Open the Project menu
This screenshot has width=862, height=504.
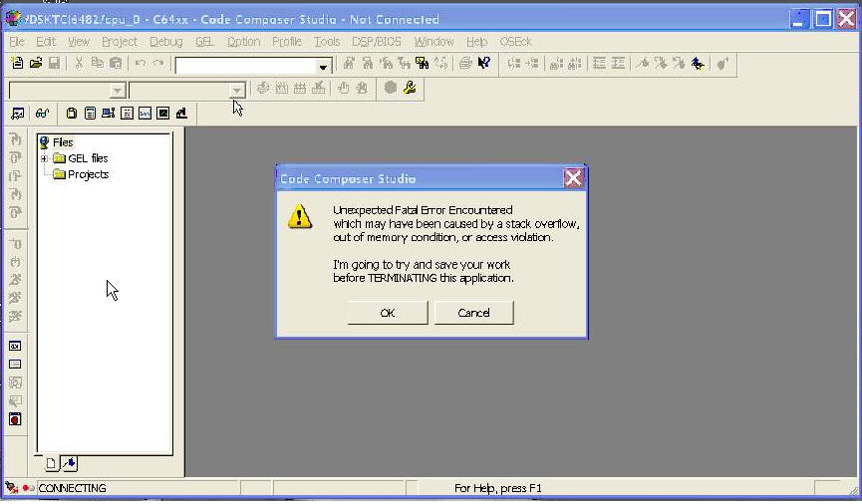pos(120,42)
